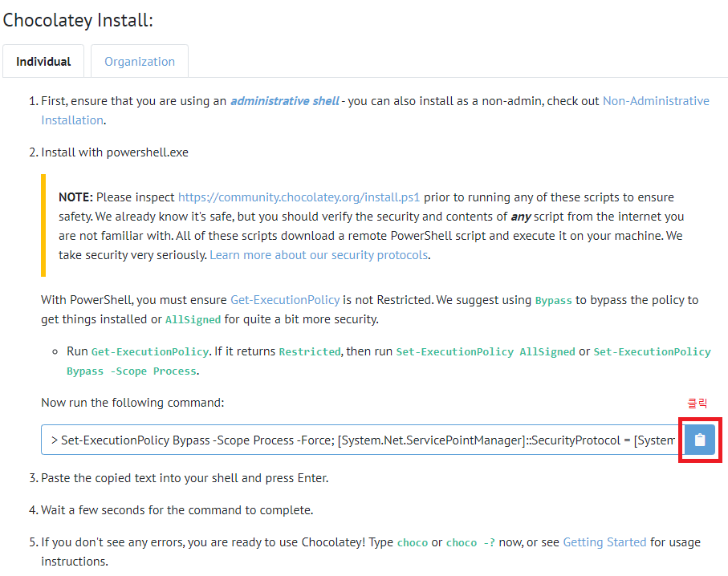Open the Getting Started link
The image size is (728, 576).
pyautogui.click(x=604, y=542)
